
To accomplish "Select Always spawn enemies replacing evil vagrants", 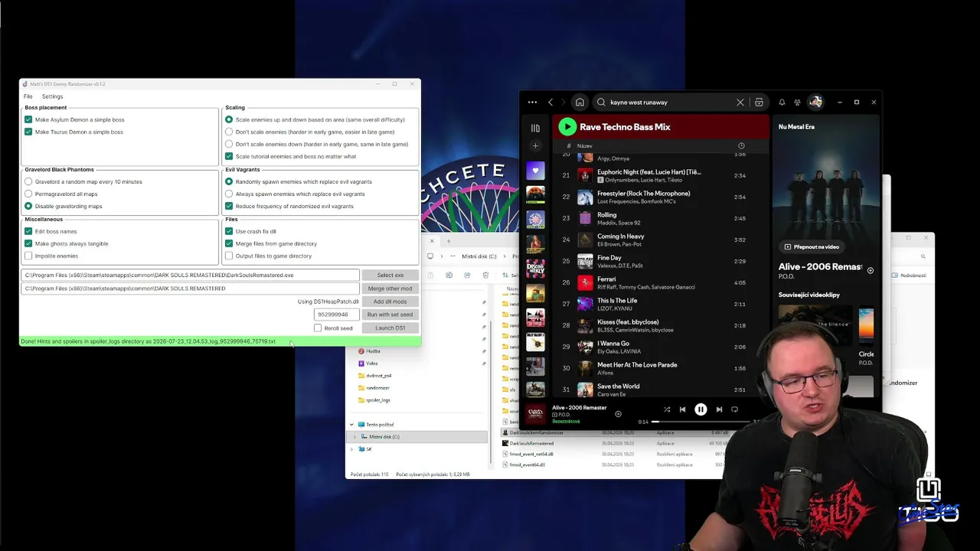I will (x=229, y=194).
